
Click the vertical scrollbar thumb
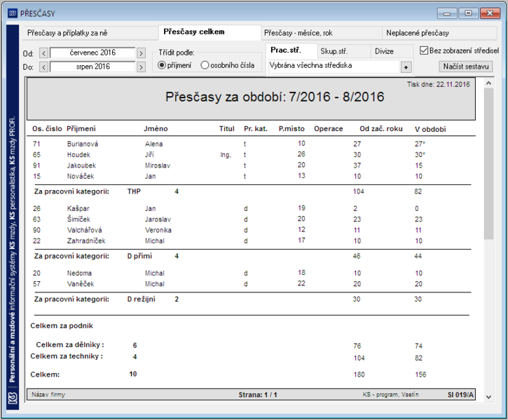488,164
